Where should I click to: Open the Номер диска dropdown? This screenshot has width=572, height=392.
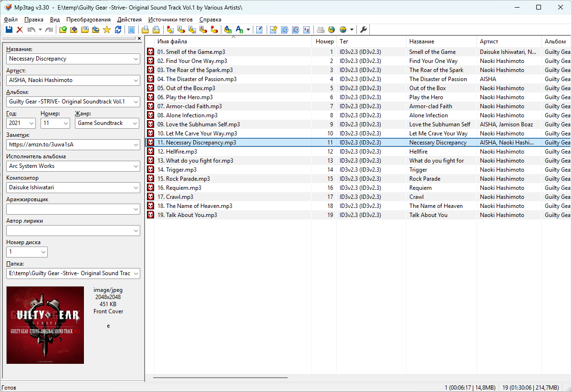click(x=43, y=252)
